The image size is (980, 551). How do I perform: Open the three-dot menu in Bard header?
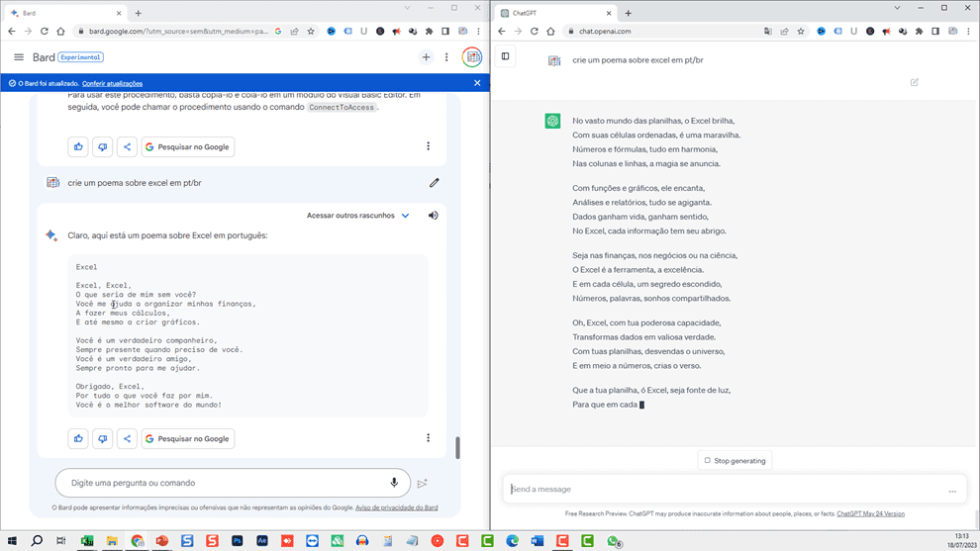click(446, 57)
